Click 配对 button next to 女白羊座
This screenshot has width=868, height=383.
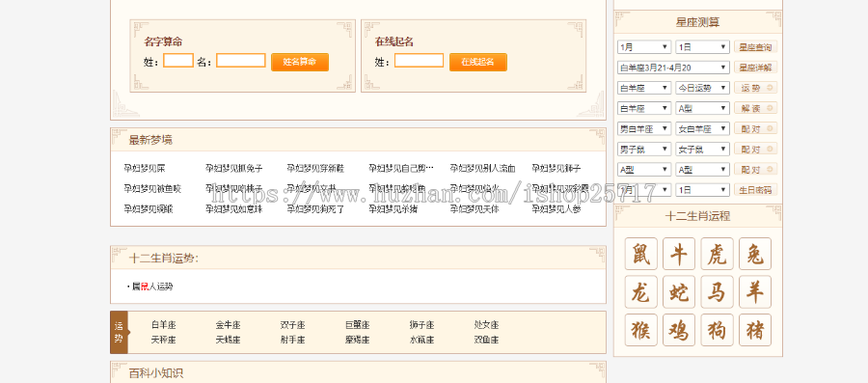click(755, 129)
